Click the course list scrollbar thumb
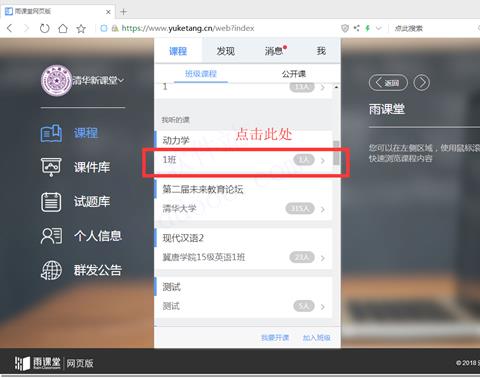 (x=336, y=153)
